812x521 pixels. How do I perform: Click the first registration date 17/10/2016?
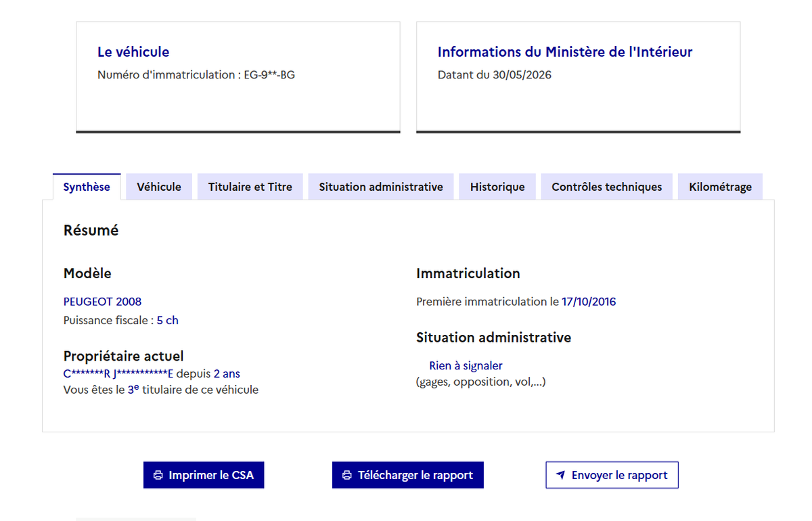(589, 302)
